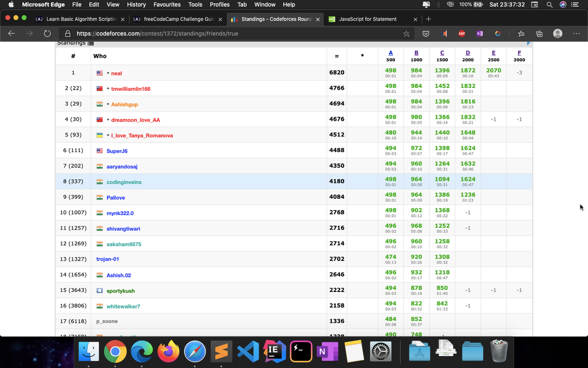Open System Preferences from the Dock

tap(380, 351)
